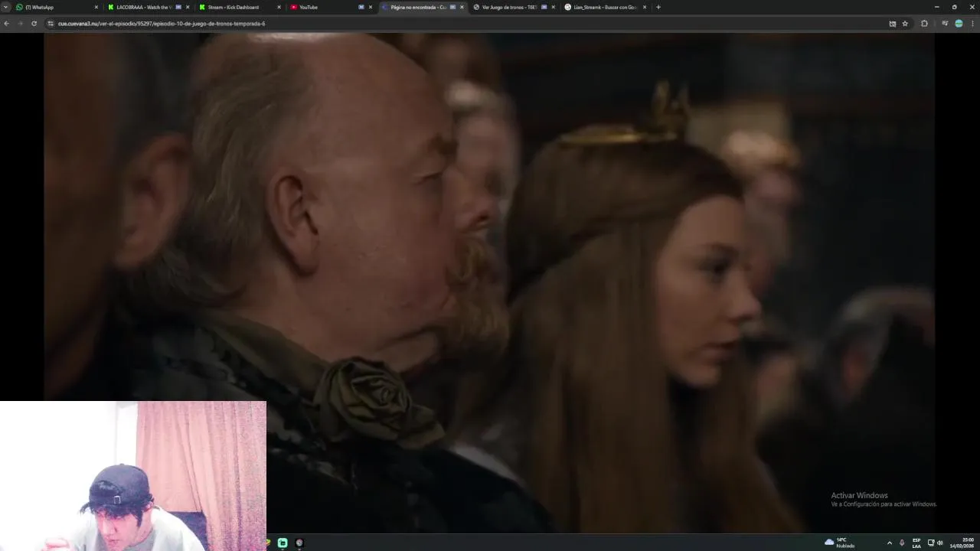Open the OBS Studio taskbar icon

tap(299, 543)
